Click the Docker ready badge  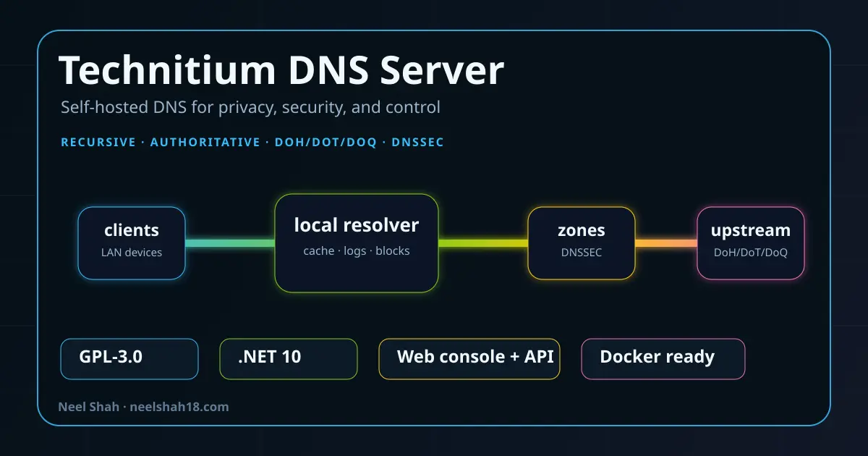pos(663,359)
